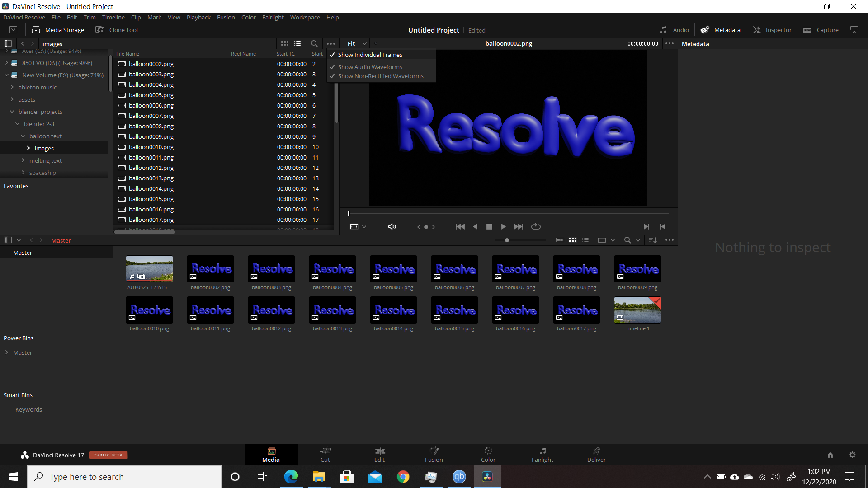Image resolution: width=868 pixels, height=488 pixels.
Task: Open media pool search icon
Action: 627,240
